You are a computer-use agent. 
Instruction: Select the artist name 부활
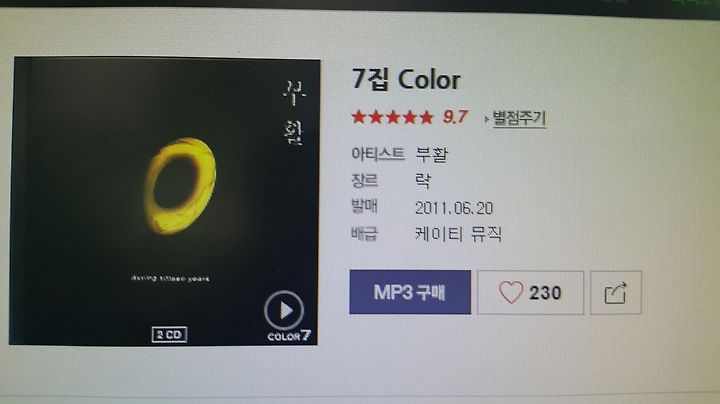(432, 155)
